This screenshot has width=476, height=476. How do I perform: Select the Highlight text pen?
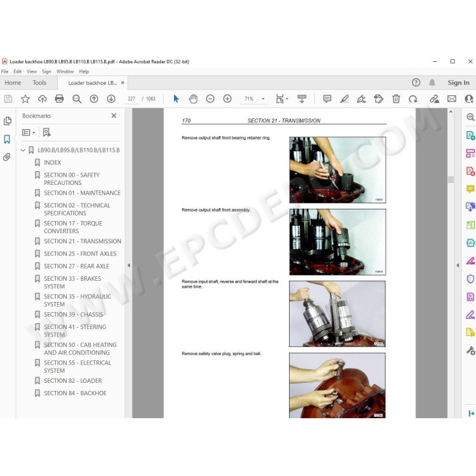(344, 99)
